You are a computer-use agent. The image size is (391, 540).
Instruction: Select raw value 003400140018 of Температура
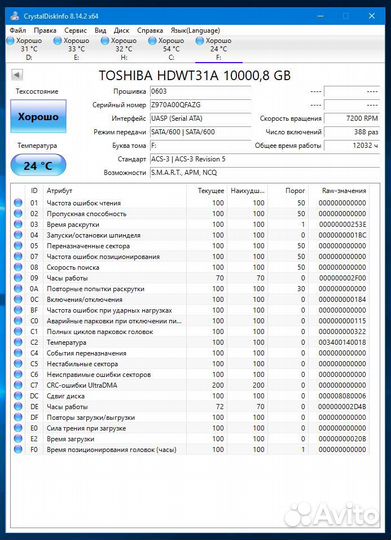(342, 342)
